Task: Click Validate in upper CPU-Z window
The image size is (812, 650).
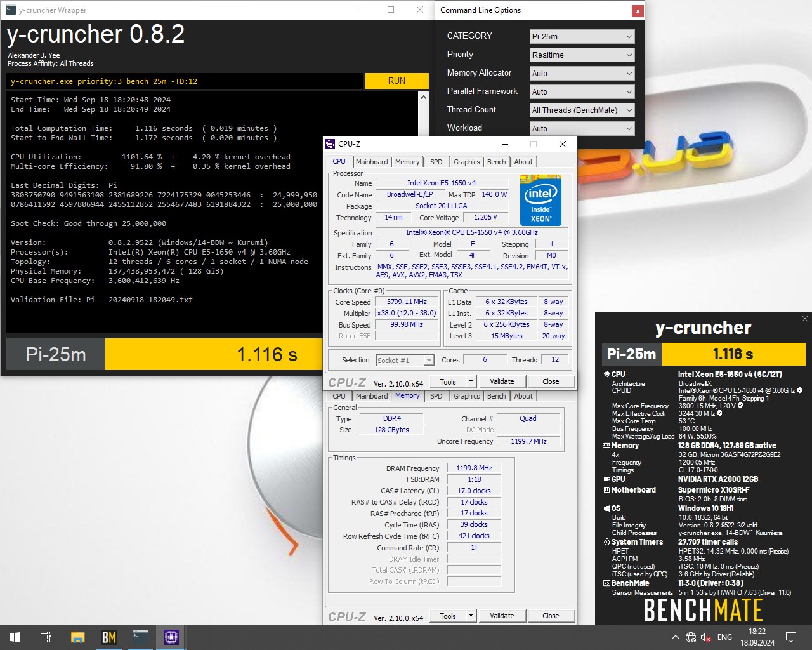Action: (502, 381)
